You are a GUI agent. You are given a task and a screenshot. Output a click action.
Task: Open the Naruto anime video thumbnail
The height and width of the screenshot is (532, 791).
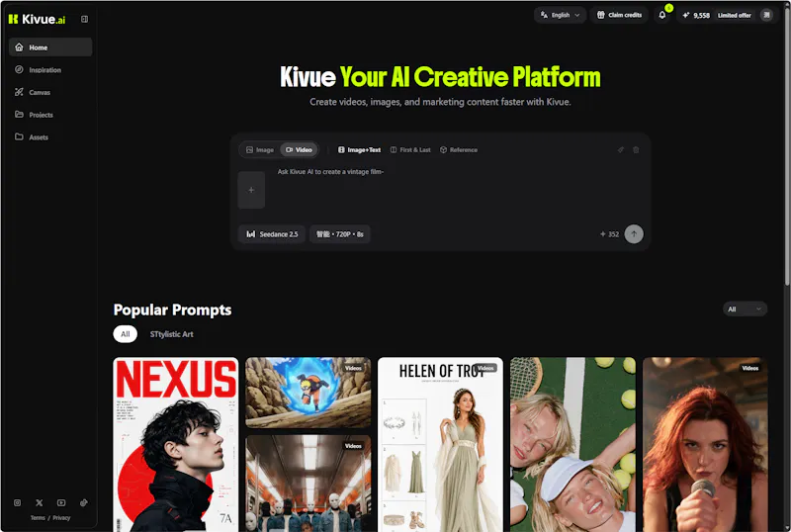click(x=308, y=393)
